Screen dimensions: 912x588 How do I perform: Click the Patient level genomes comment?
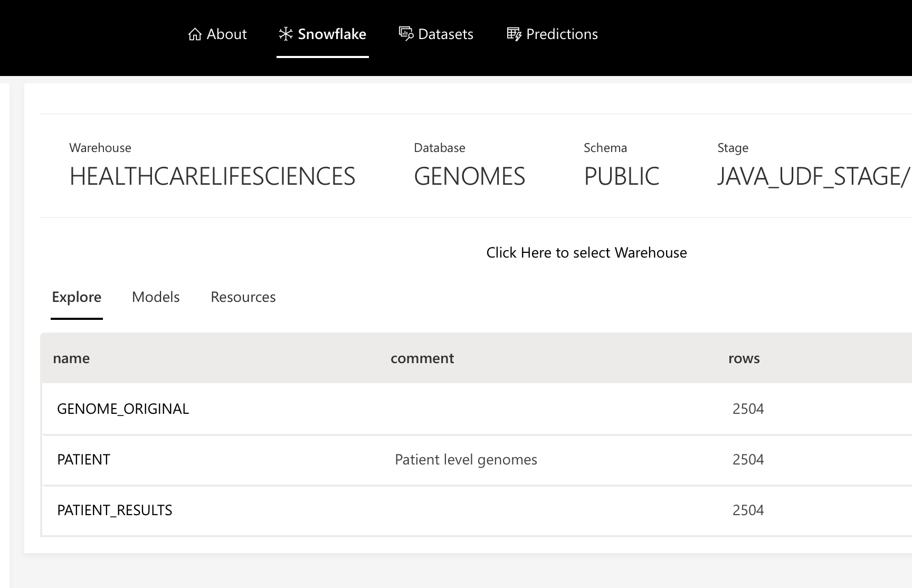pyautogui.click(x=466, y=460)
